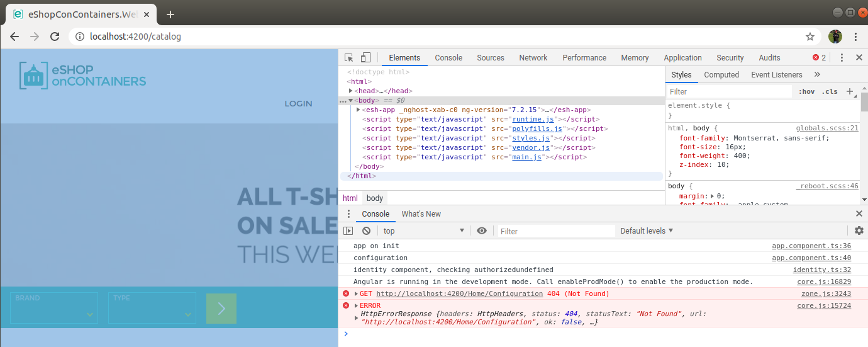Open the Chrome profile avatar
This screenshot has width=868, height=347.
(x=835, y=37)
